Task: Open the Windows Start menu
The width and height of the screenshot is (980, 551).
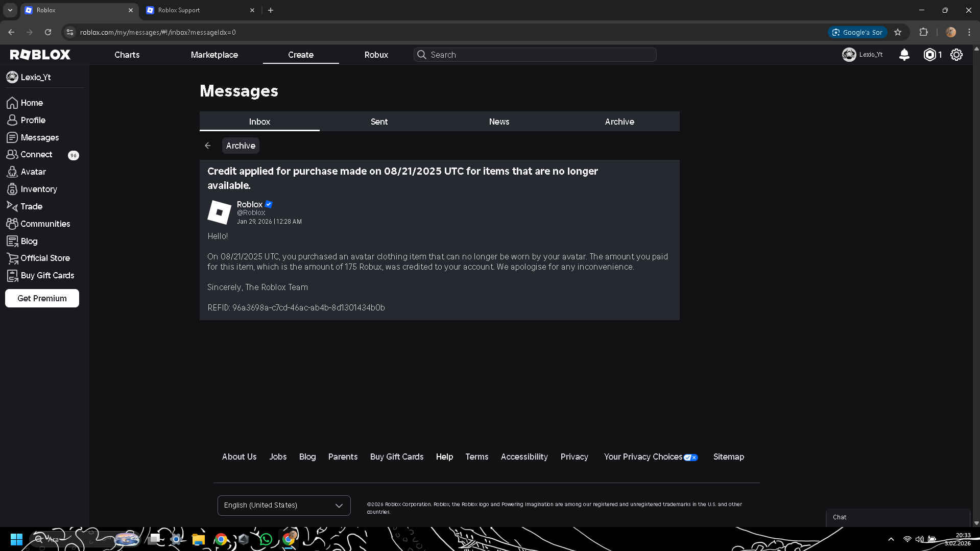Action: (x=16, y=539)
